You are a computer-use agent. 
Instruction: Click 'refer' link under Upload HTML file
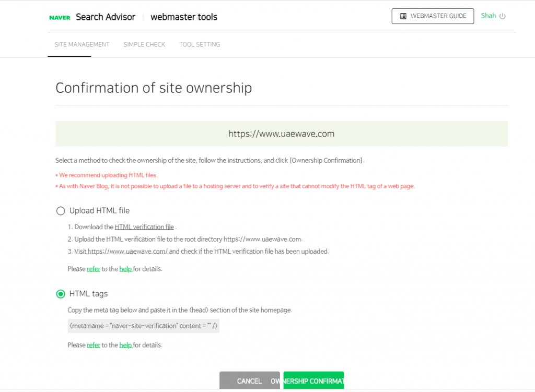tap(94, 269)
